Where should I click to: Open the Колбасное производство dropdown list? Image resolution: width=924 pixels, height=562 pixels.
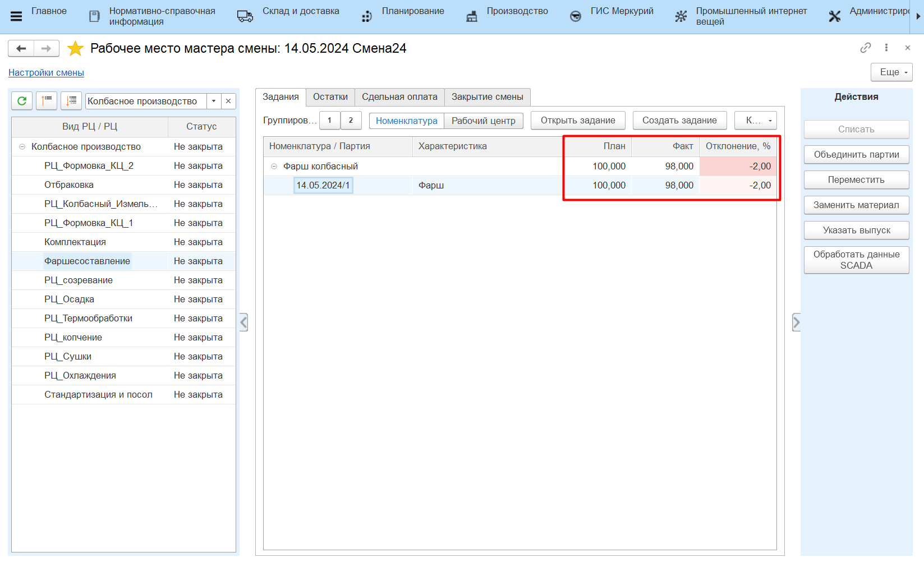[214, 101]
